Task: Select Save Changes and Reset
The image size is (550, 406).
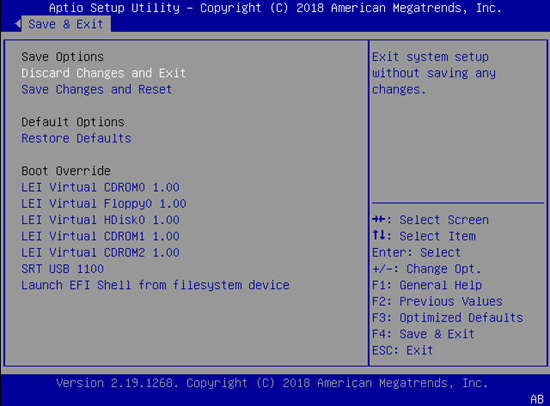Action: pos(96,89)
